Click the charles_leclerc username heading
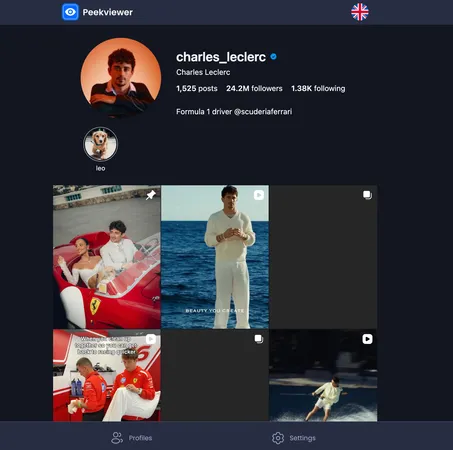Viewport: 453px width, 450px height. (221, 57)
